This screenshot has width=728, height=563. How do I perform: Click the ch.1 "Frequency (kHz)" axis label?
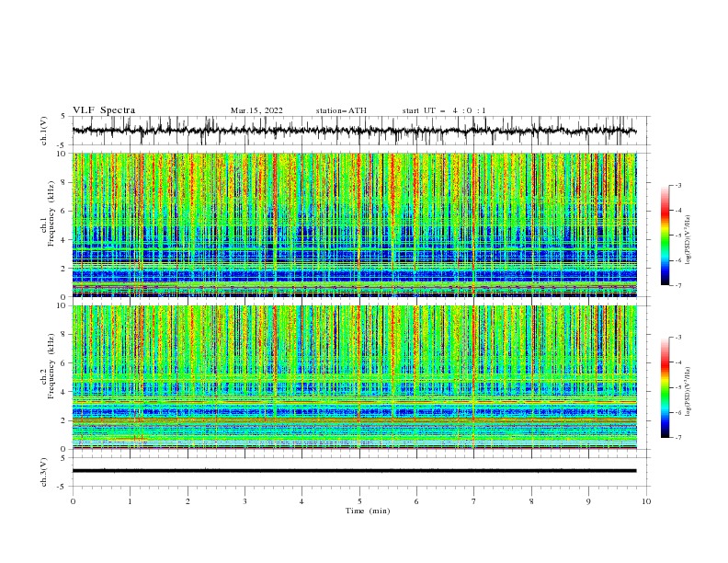(51, 214)
